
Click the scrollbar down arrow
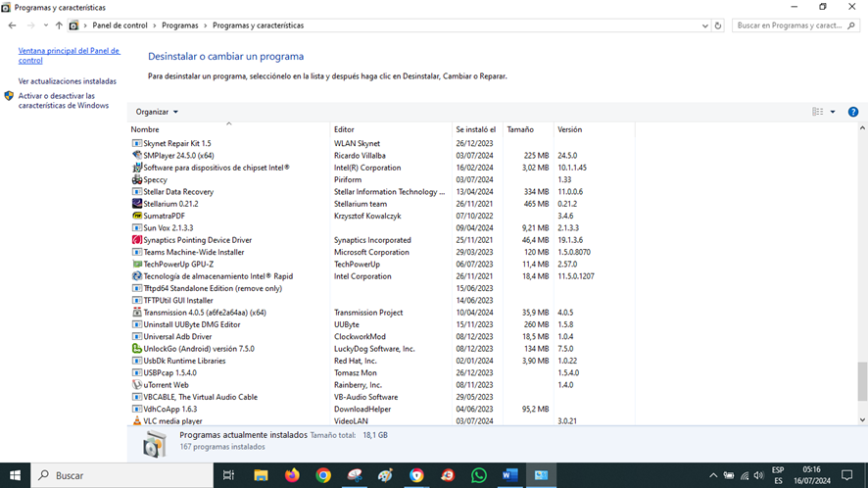tap(862, 419)
